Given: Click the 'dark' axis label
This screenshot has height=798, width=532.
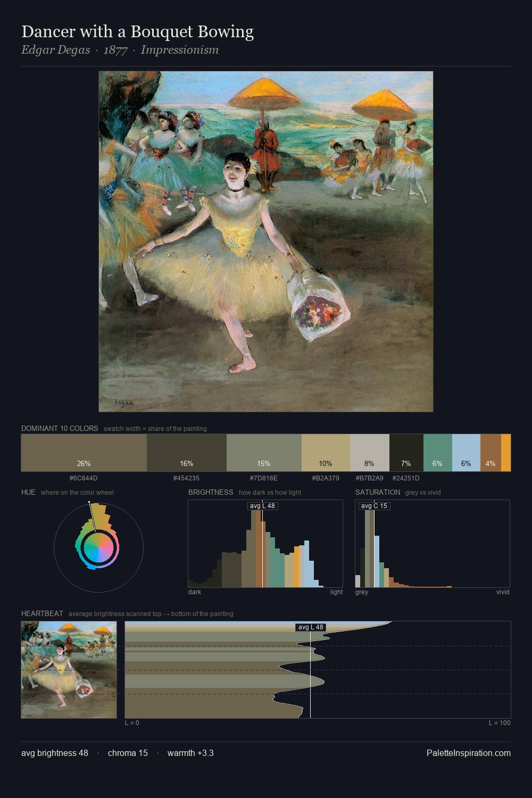Looking at the screenshot, I should 195,592.
